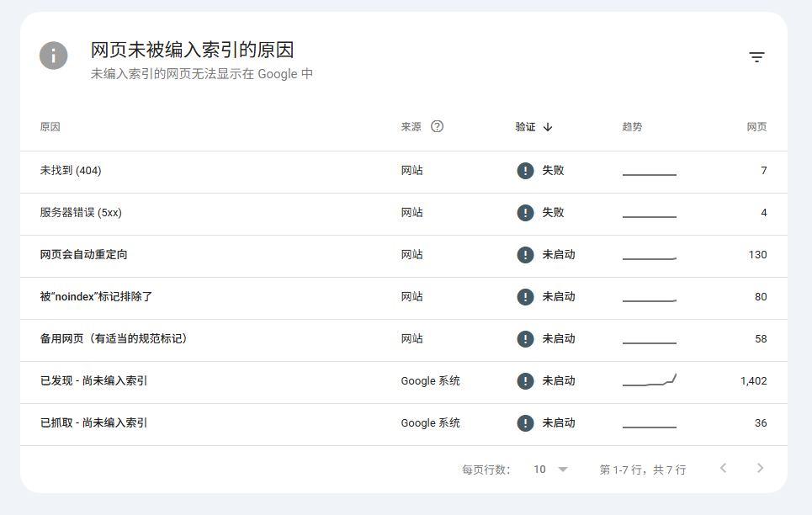Click the info icon beside the title
Image resolution: width=812 pixels, height=515 pixels.
tap(53, 56)
